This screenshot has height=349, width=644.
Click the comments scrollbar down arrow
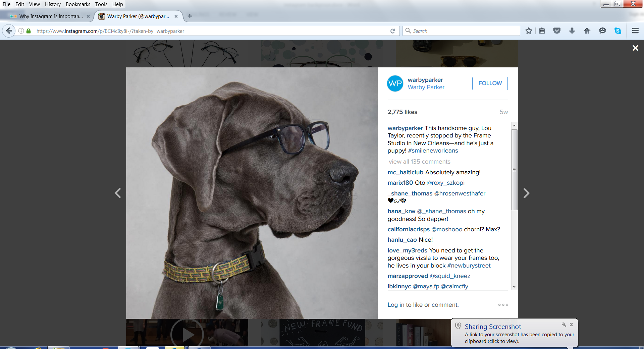[x=514, y=287]
